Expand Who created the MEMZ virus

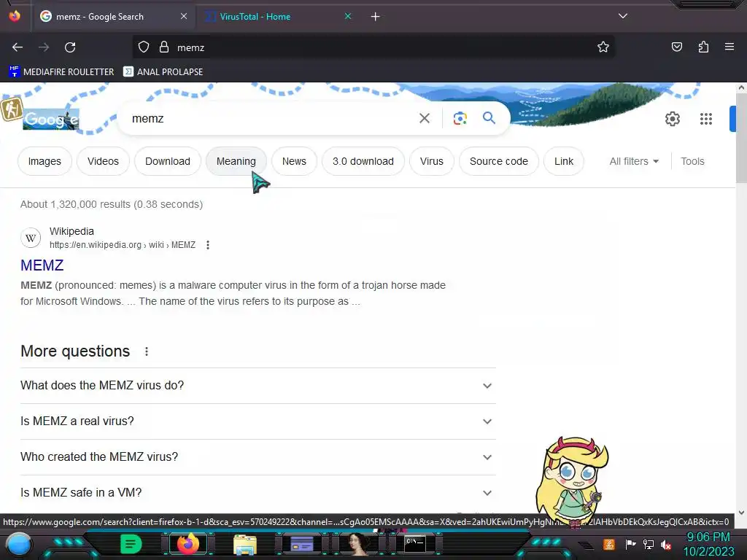pos(258,457)
